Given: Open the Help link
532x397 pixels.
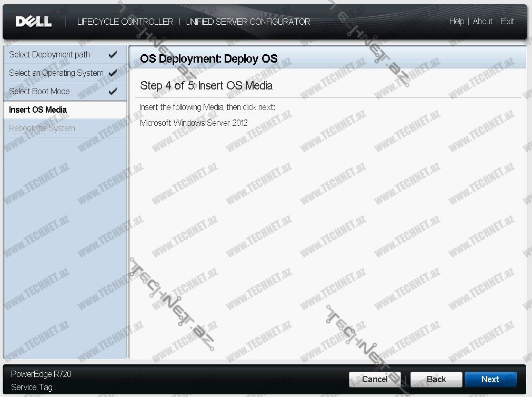Looking at the screenshot, I should coord(456,22).
